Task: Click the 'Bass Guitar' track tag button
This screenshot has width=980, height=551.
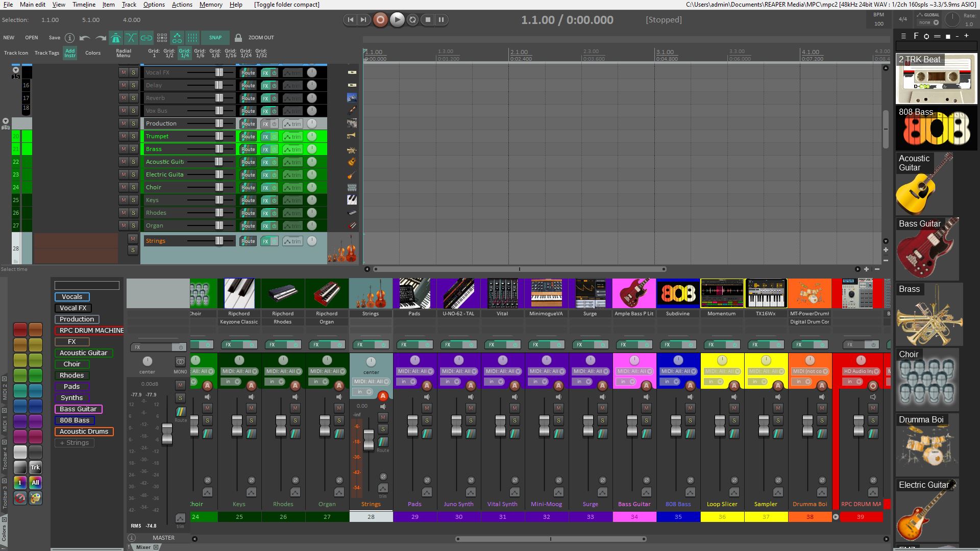Action: [79, 409]
